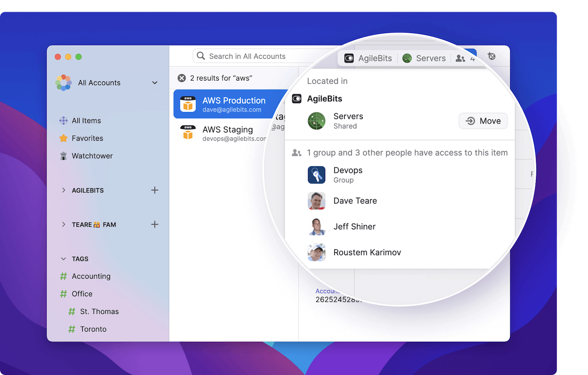Click the AWS Staging box icon

point(188,133)
